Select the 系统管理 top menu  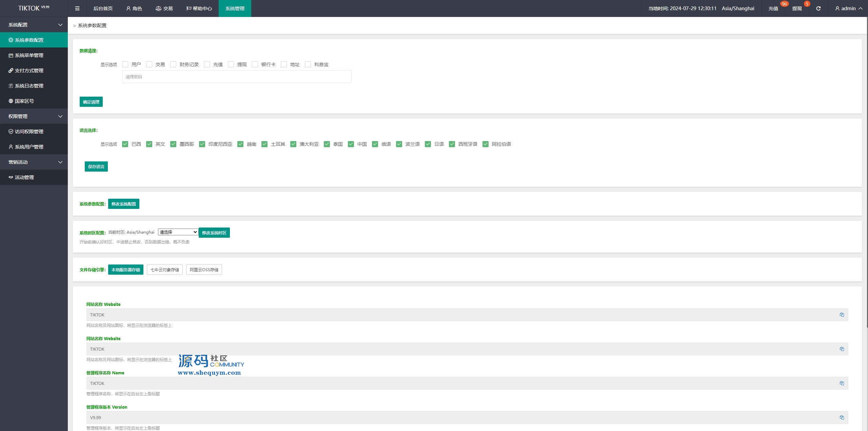coord(235,8)
